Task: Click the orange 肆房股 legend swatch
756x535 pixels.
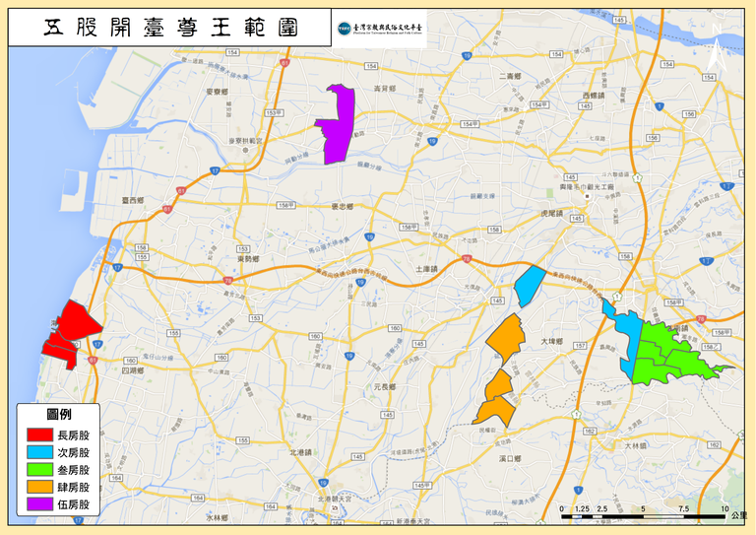Action: 39,487
